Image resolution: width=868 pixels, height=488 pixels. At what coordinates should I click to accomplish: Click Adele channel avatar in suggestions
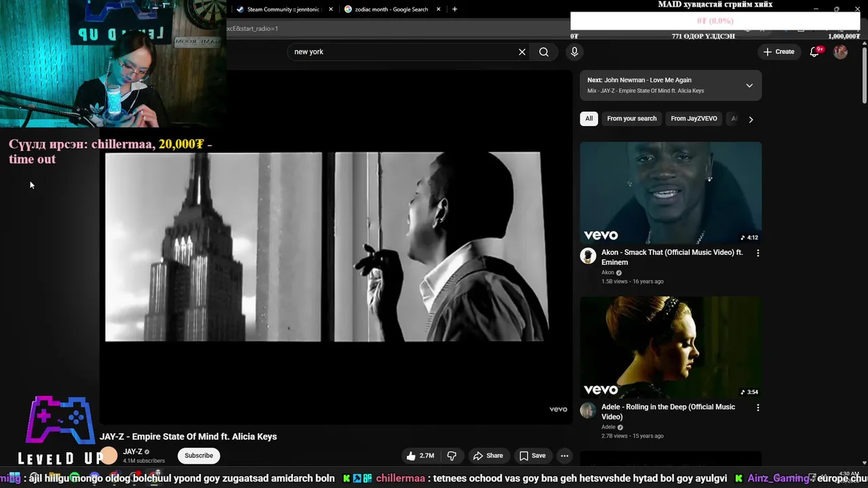(588, 411)
